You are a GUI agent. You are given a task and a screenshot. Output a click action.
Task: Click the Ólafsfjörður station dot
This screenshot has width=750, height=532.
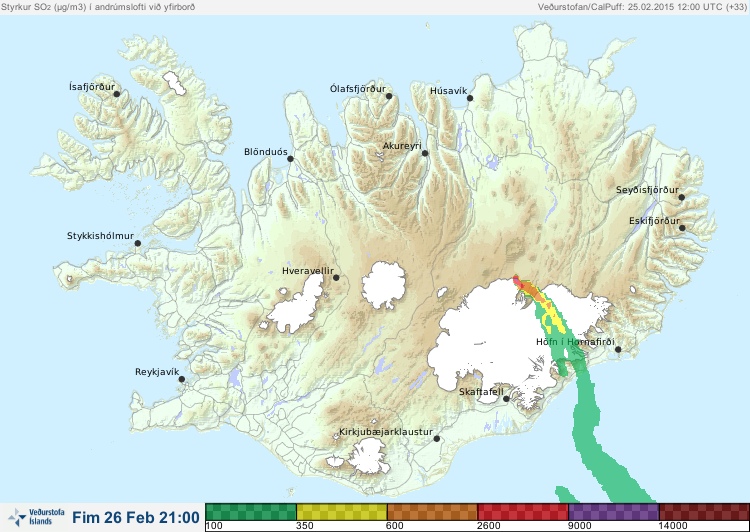click(389, 96)
